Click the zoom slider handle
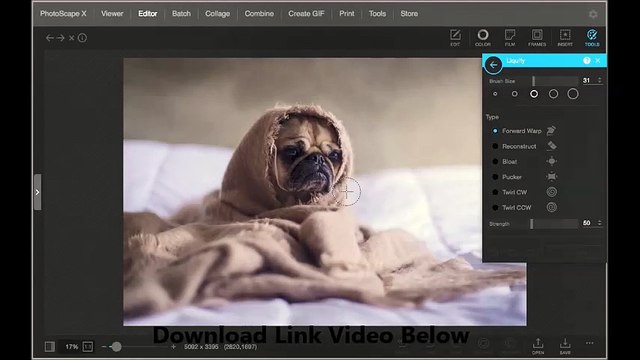 (116, 347)
